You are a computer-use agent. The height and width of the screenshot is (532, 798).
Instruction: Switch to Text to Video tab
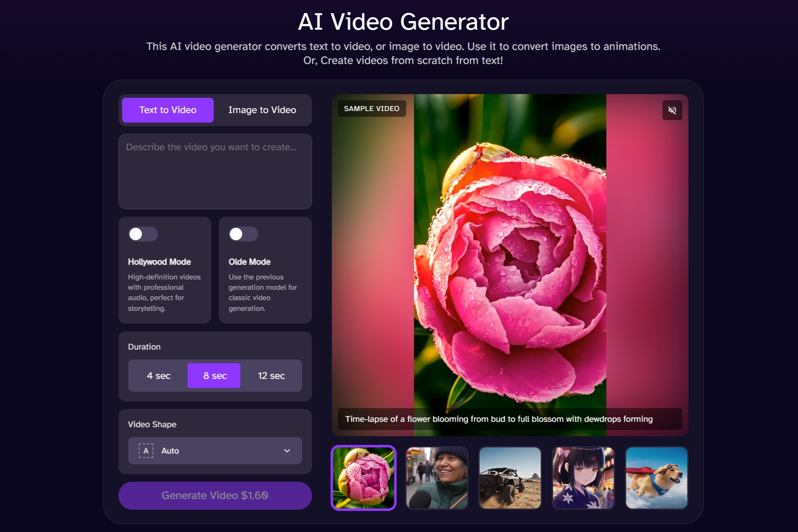[x=168, y=110]
